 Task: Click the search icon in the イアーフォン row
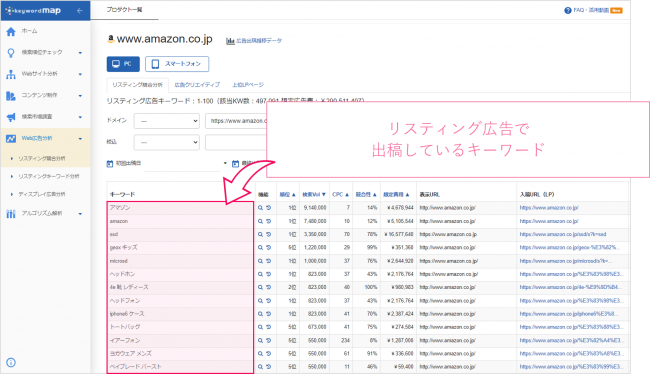tap(260, 340)
